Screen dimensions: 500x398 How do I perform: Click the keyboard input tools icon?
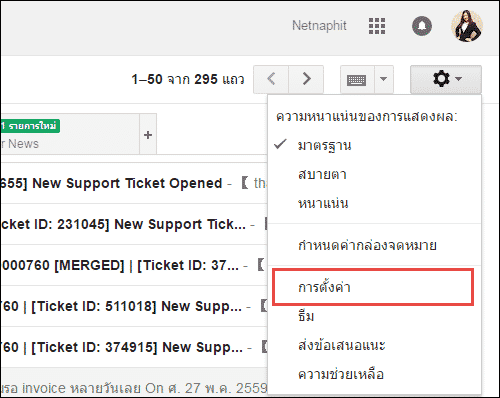pos(357,79)
